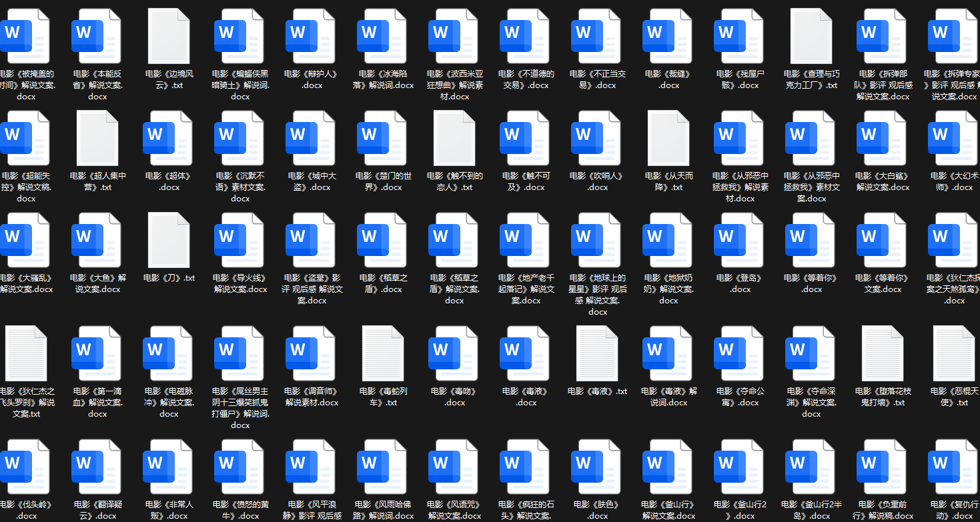This screenshot has width=980, height=522.
Task: Click the 《蝙蝠侠黑暗骑士》解说词 Word document
Action: pyautogui.click(x=240, y=35)
